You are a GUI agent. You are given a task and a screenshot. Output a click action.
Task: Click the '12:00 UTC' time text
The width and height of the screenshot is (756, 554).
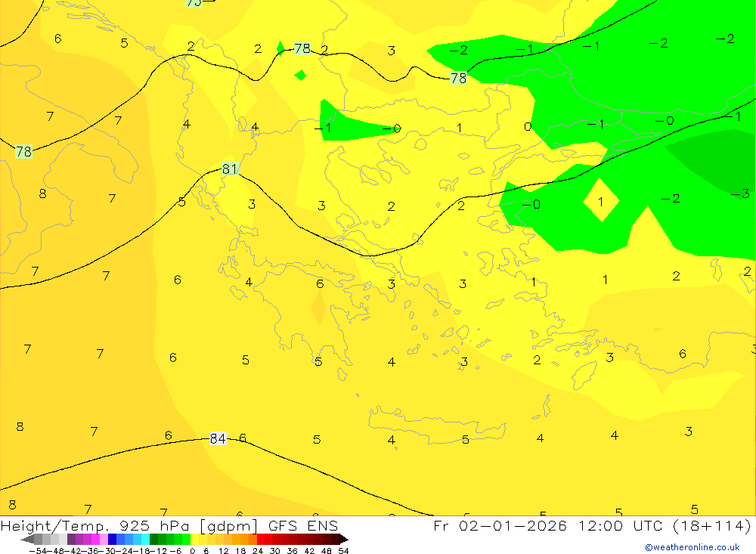(x=620, y=526)
